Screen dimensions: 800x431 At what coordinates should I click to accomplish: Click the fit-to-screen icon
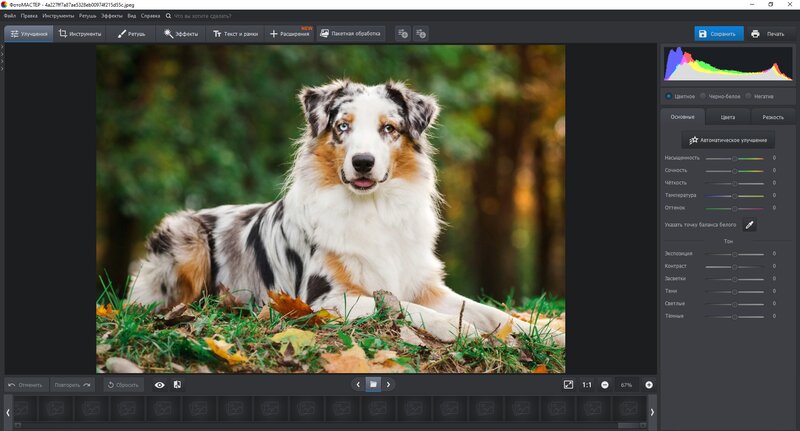568,384
